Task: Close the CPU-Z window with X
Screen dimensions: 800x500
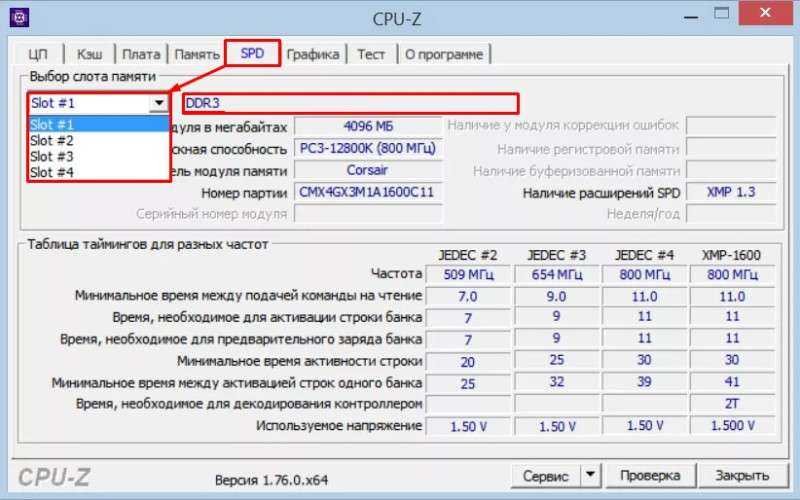Action: click(765, 14)
